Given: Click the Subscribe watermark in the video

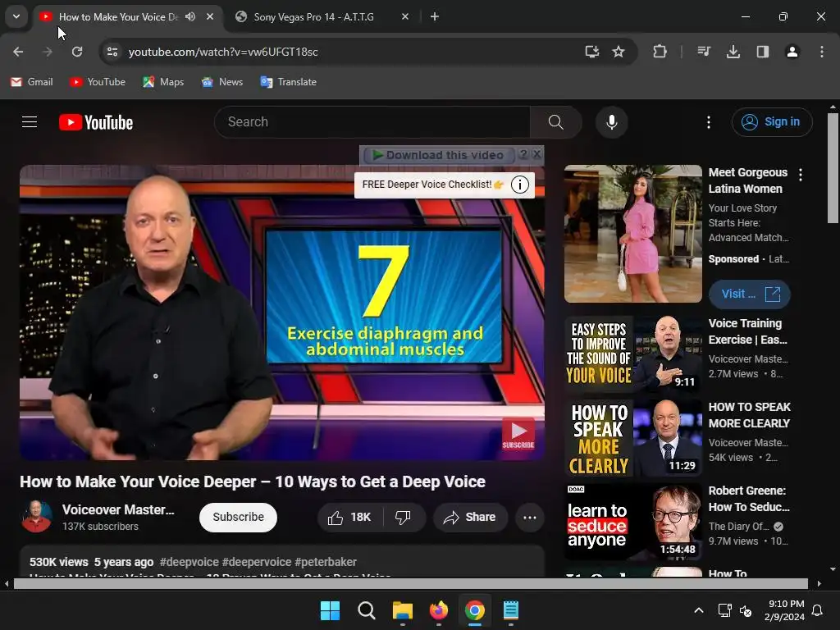Looking at the screenshot, I should click(x=518, y=434).
